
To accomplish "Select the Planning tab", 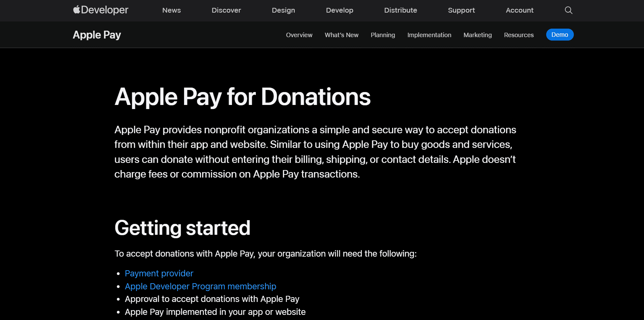I will coord(383,35).
